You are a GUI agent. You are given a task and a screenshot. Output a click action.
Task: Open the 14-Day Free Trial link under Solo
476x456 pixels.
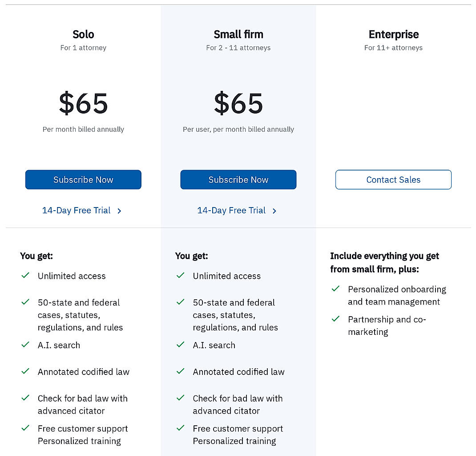pyautogui.click(x=77, y=210)
